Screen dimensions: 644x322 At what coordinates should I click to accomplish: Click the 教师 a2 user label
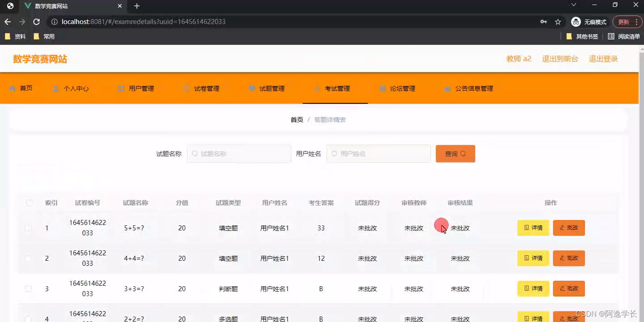pyautogui.click(x=519, y=59)
